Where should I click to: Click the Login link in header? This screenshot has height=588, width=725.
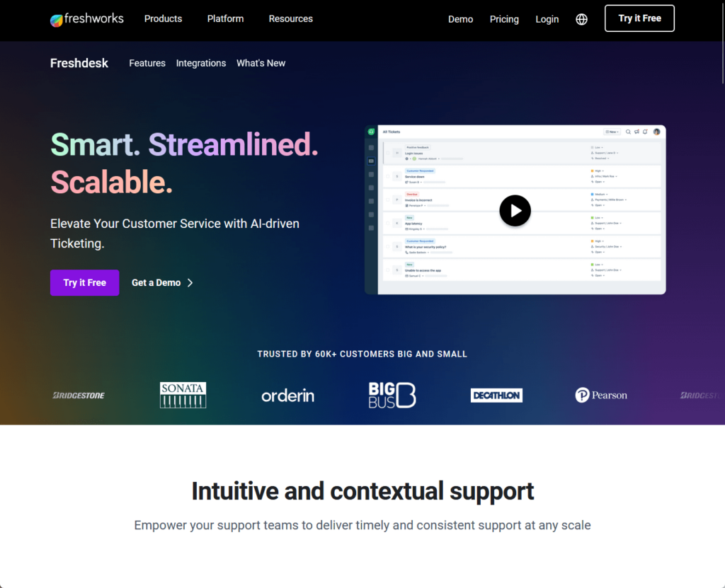click(x=547, y=19)
